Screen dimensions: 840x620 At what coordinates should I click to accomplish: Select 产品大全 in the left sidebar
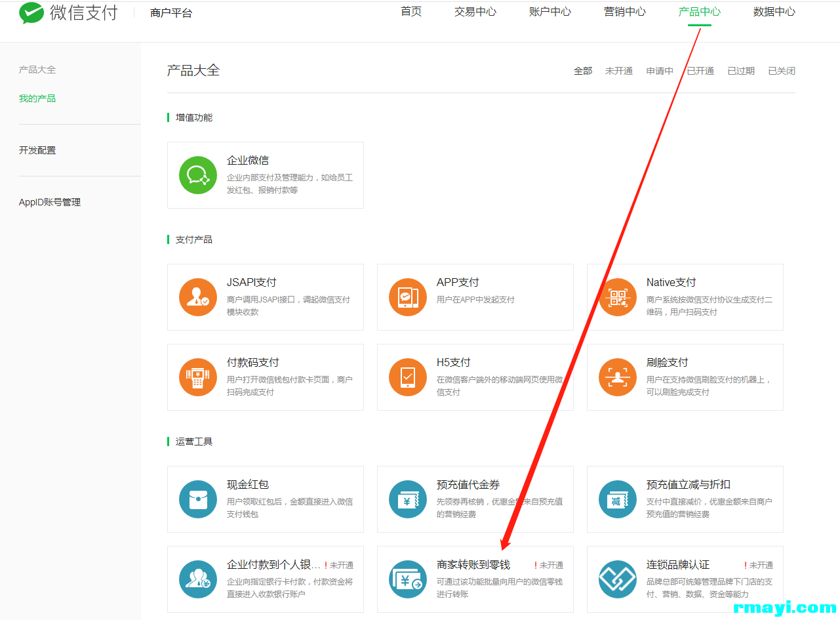click(37, 70)
